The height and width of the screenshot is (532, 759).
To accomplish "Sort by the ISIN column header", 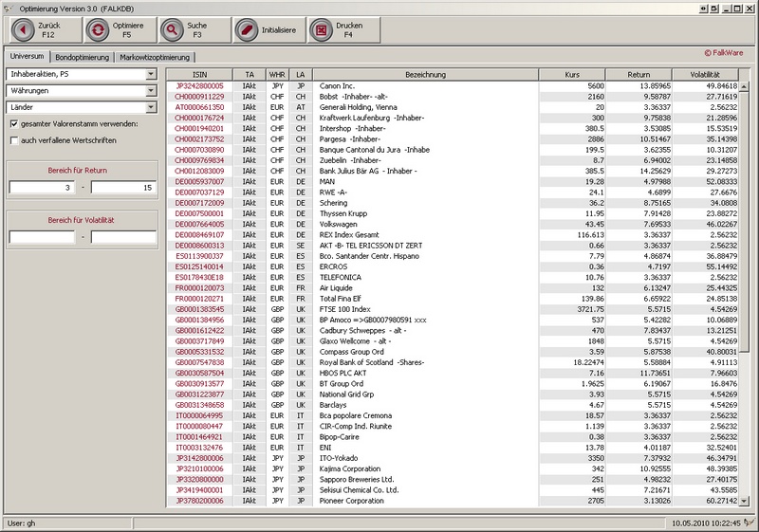I will (x=199, y=75).
